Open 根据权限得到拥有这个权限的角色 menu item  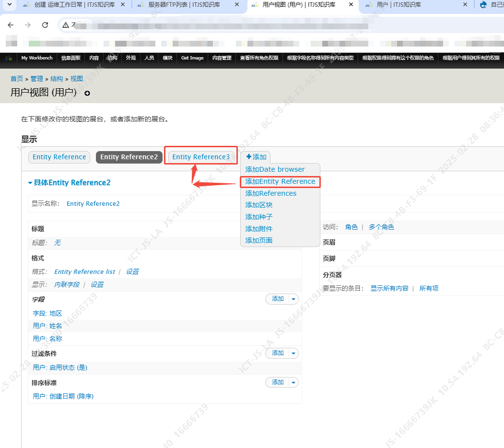(398, 58)
